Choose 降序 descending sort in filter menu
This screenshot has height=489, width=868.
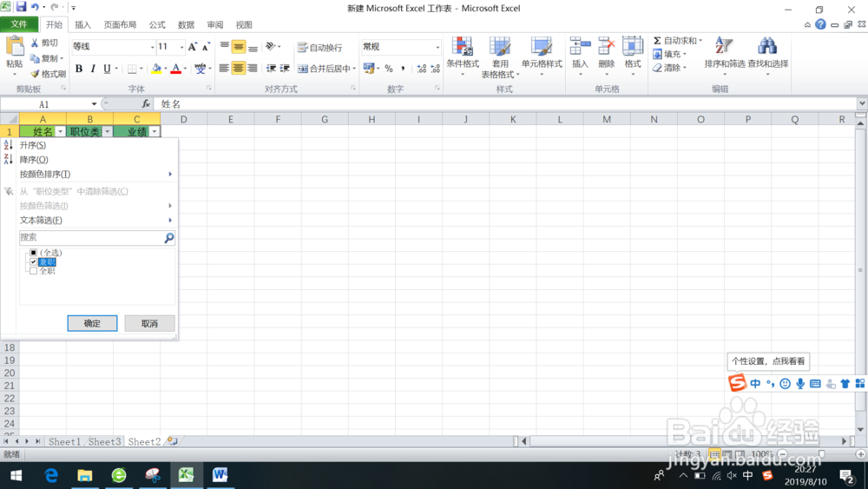pyautogui.click(x=89, y=160)
